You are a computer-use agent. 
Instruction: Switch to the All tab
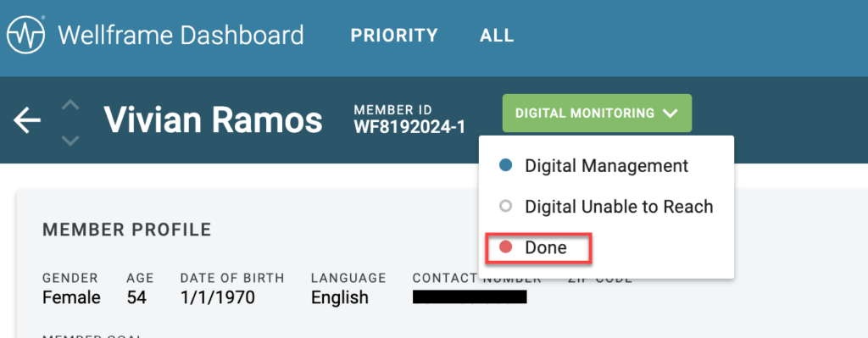[x=497, y=36]
